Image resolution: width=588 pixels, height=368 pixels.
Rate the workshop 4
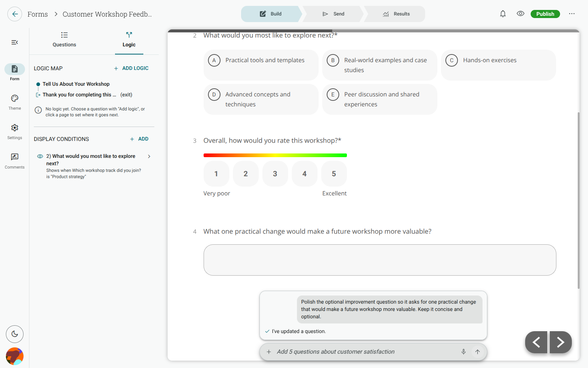tap(304, 174)
